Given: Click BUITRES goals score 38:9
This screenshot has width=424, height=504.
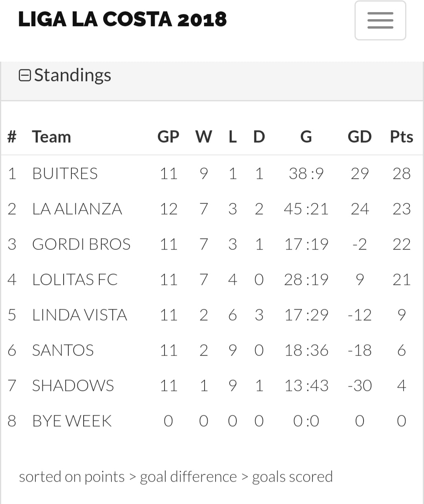Looking at the screenshot, I should (x=306, y=173).
